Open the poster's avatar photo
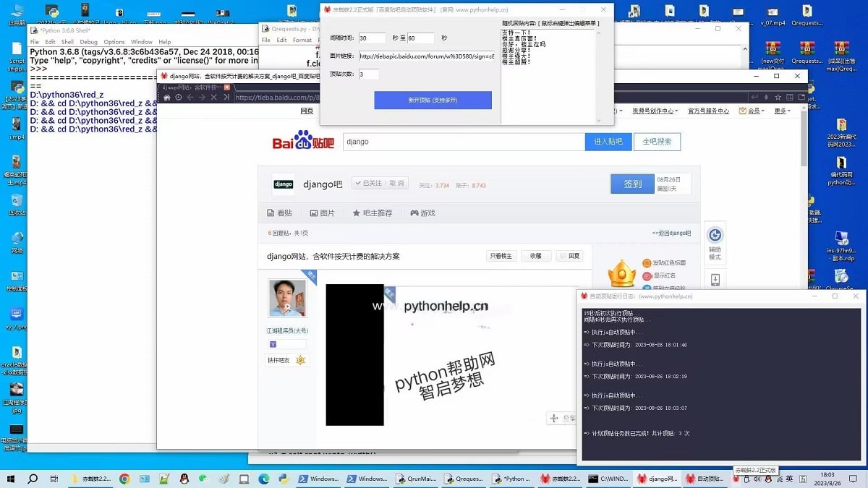 [287, 299]
